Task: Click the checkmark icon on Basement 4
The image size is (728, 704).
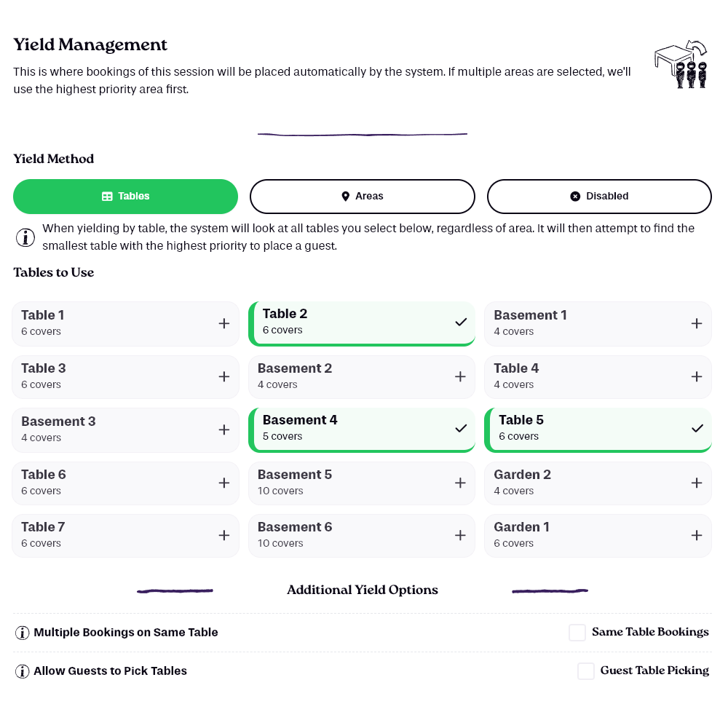Action: pos(461,428)
